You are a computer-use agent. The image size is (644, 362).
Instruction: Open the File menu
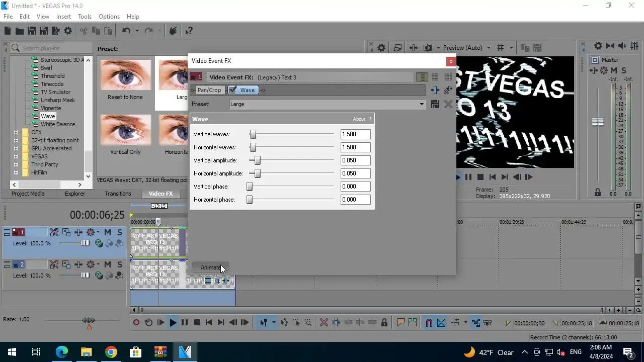click(x=8, y=17)
